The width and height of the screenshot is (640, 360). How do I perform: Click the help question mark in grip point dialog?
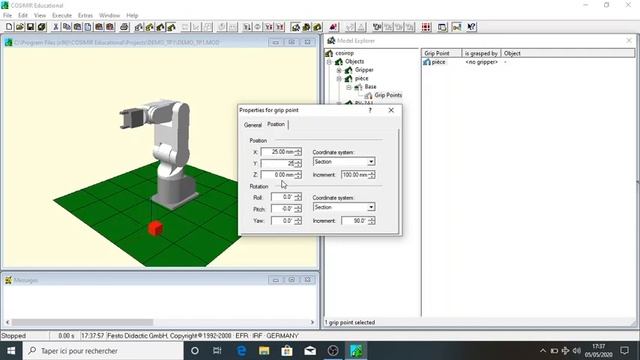tap(370, 110)
